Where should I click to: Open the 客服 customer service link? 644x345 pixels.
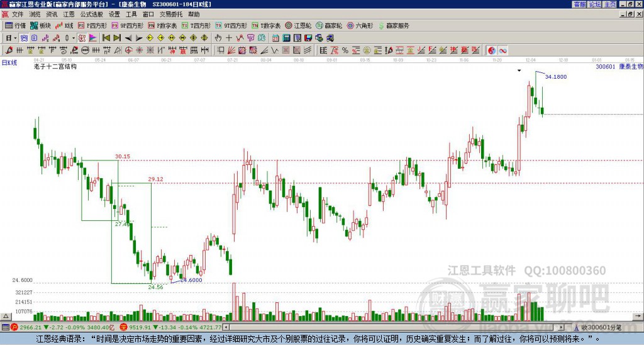click(579, 4)
